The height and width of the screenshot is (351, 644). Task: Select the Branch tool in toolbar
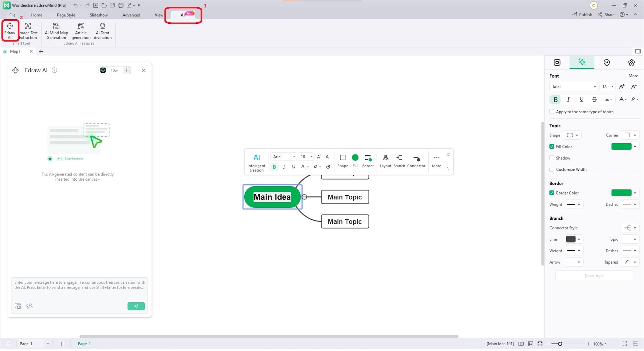click(x=399, y=160)
